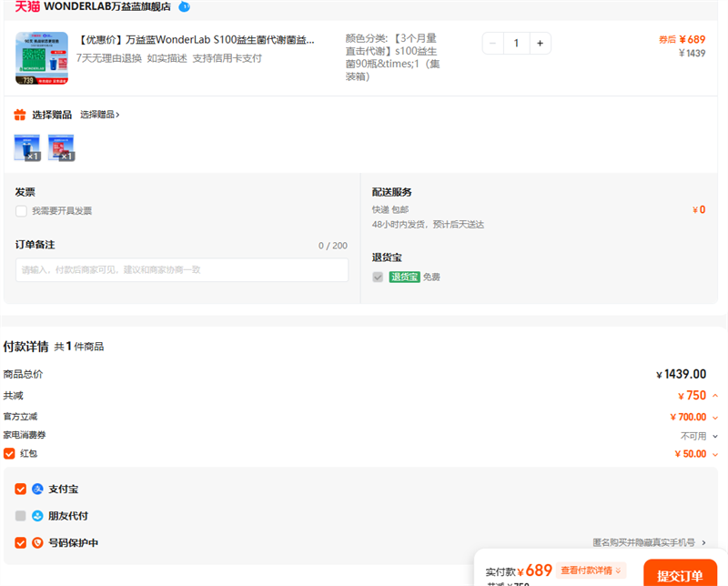The width and height of the screenshot is (728, 586).
Task: Click the orange gift icon for 选择赠品
Action: pos(20,115)
